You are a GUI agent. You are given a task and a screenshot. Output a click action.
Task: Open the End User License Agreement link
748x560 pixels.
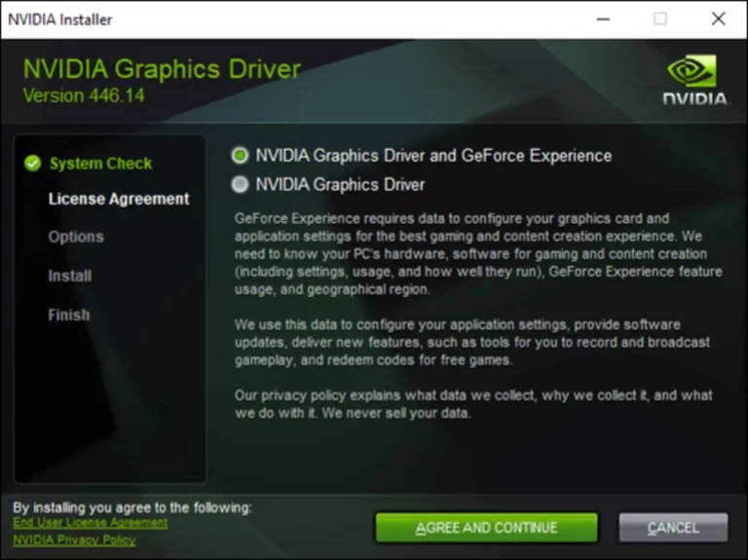point(91,522)
